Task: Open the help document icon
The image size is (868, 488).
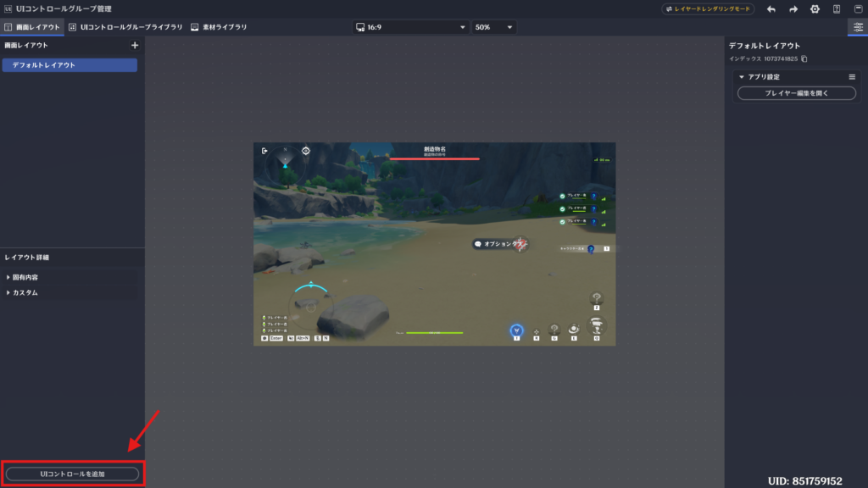Action: pos(837,9)
